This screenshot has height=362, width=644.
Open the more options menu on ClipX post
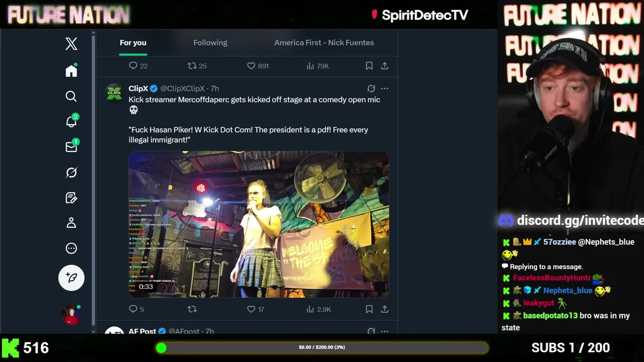point(384,88)
